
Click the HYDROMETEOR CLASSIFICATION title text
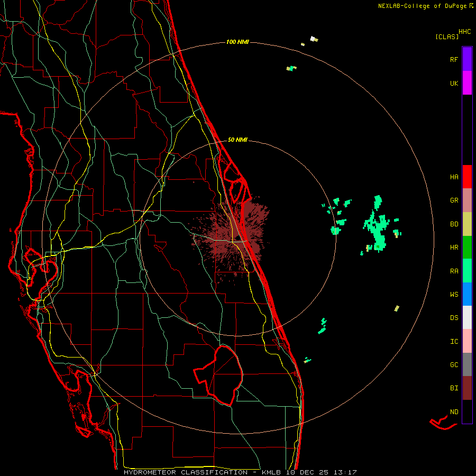click(186, 472)
